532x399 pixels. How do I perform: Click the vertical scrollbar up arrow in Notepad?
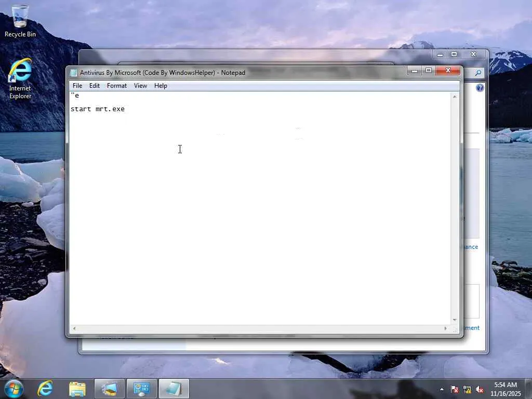[x=455, y=97]
